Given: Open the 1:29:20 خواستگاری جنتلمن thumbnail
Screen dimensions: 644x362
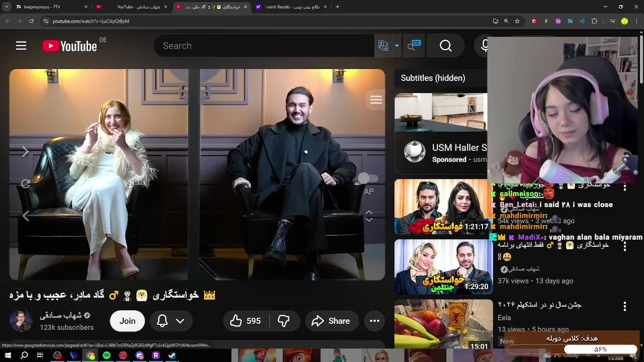Looking at the screenshot, I should (x=443, y=266).
